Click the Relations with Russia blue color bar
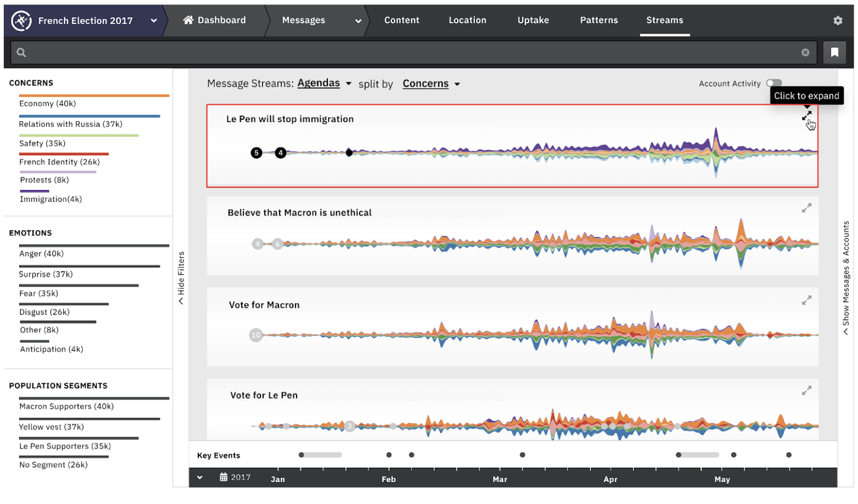 coord(89,116)
